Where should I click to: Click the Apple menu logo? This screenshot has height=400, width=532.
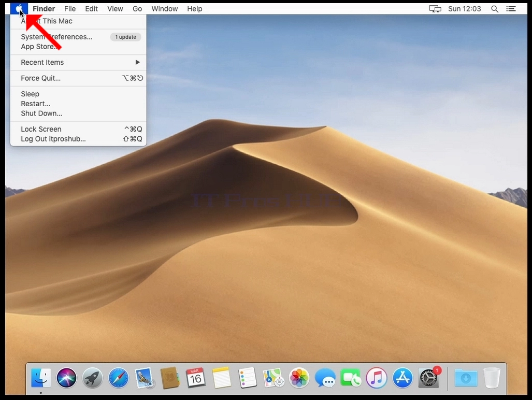[x=19, y=8]
